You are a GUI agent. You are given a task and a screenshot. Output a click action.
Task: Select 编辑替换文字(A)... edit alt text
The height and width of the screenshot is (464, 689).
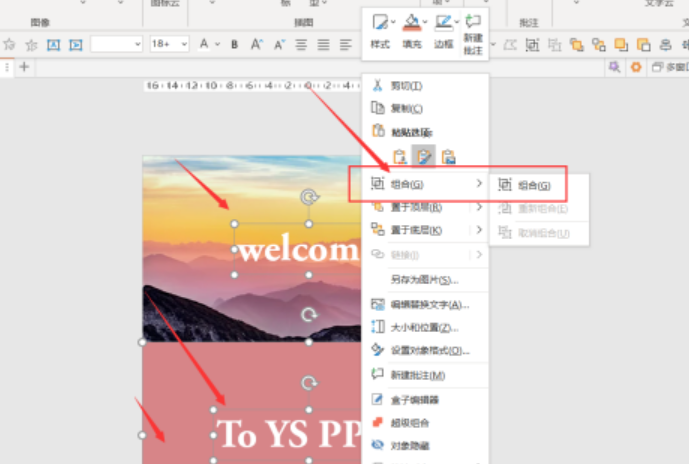(x=425, y=304)
